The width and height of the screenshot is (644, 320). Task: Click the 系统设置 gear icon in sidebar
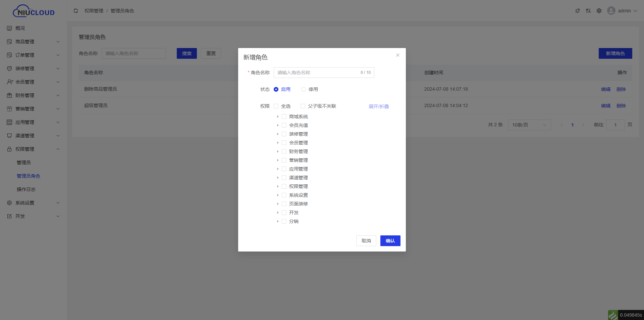9,203
